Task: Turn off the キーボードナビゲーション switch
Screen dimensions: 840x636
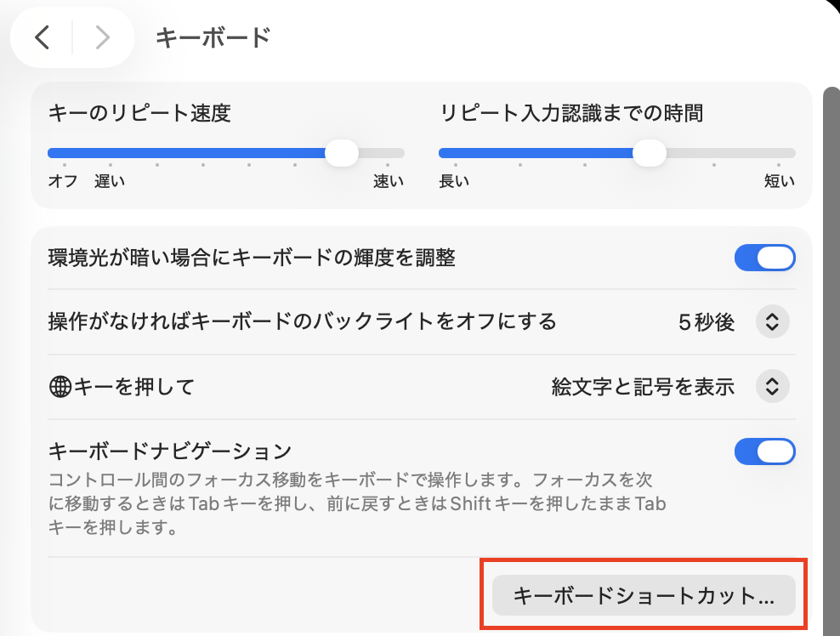Action: click(x=764, y=451)
